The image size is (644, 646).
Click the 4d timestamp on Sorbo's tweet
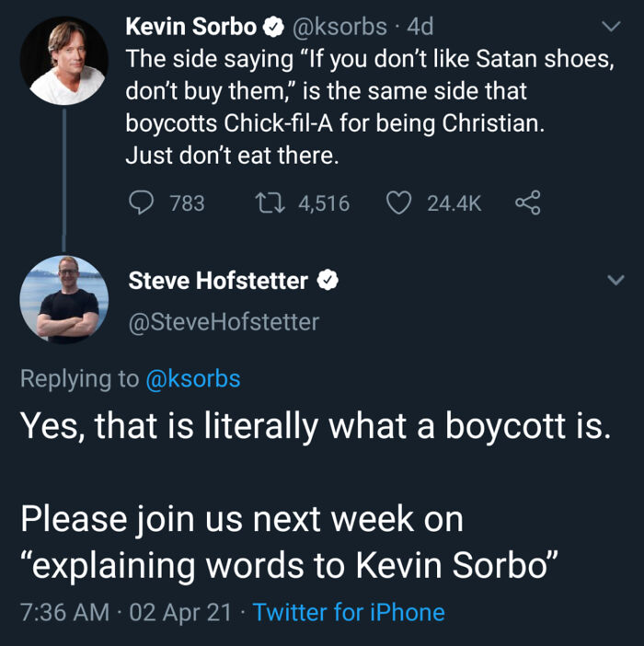420,28
